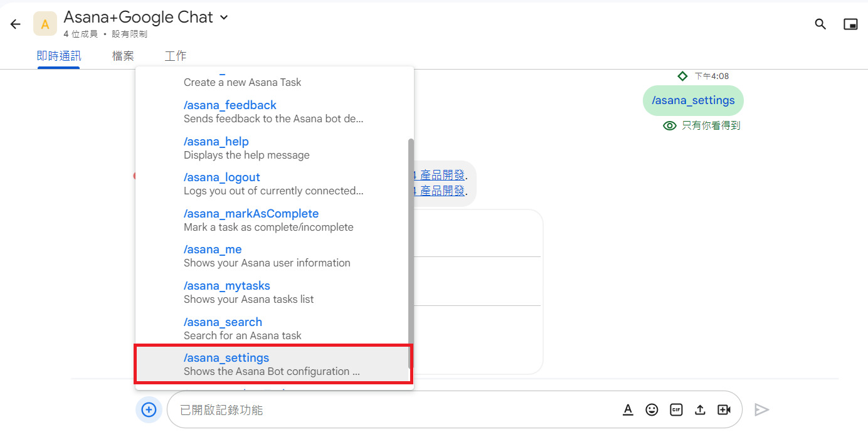Switch to the 檔案 tab

[x=123, y=56]
